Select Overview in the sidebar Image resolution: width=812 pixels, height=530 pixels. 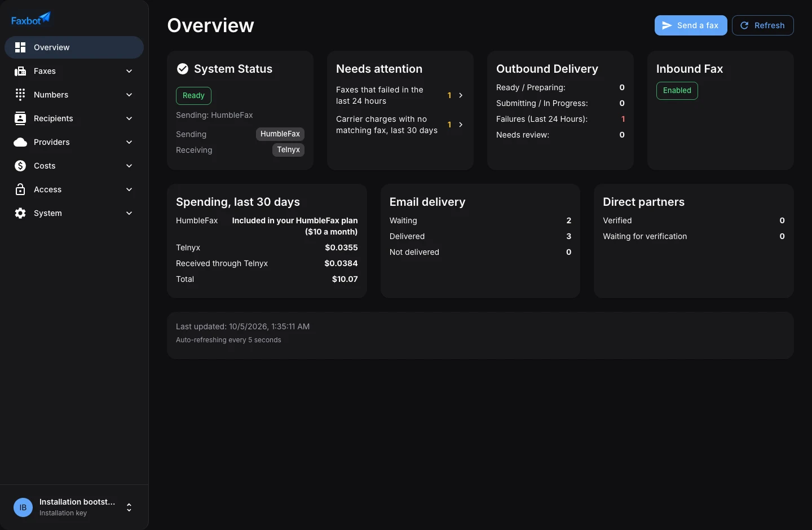(74, 47)
